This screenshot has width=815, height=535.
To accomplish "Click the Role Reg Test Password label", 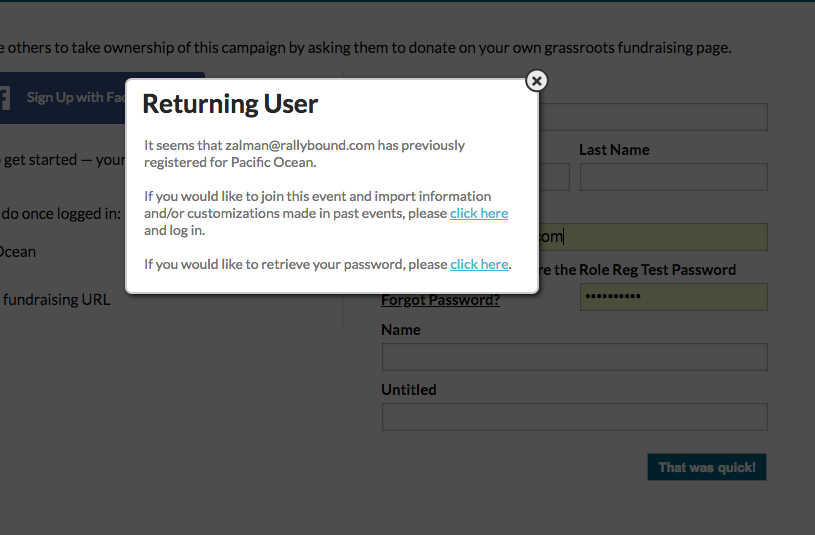I will tap(645, 270).
